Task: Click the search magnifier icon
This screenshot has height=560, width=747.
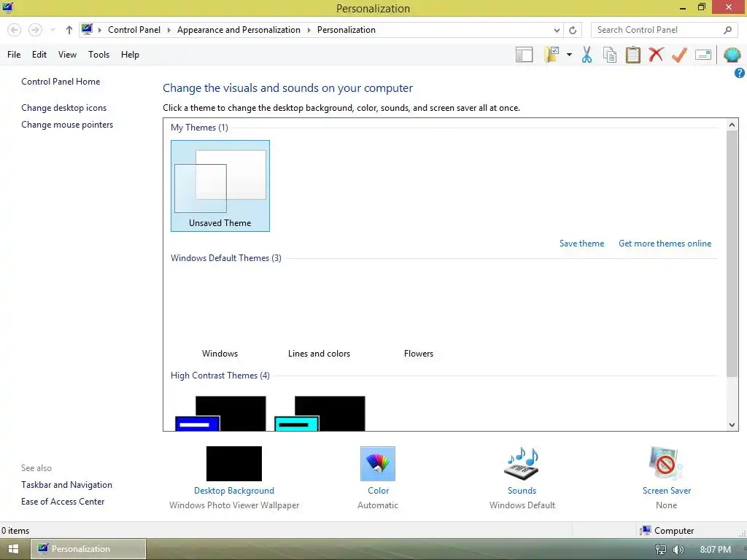Action: tap(727, 30)
